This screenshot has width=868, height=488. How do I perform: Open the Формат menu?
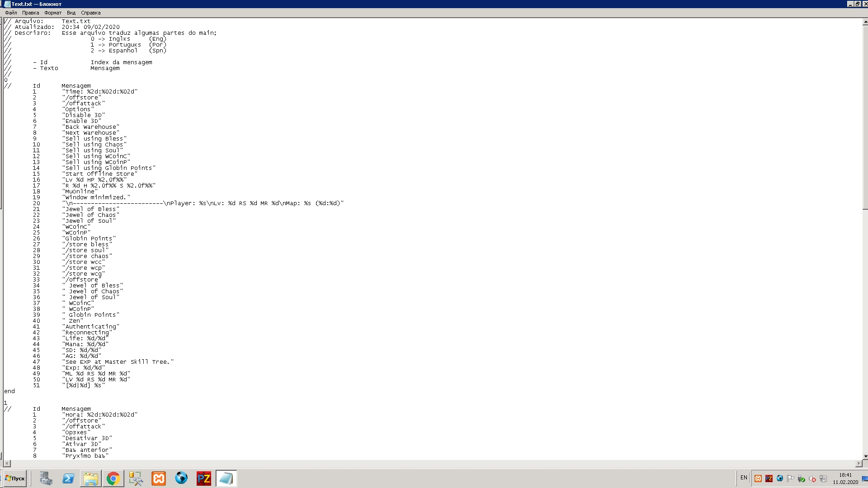click(52, 13)
